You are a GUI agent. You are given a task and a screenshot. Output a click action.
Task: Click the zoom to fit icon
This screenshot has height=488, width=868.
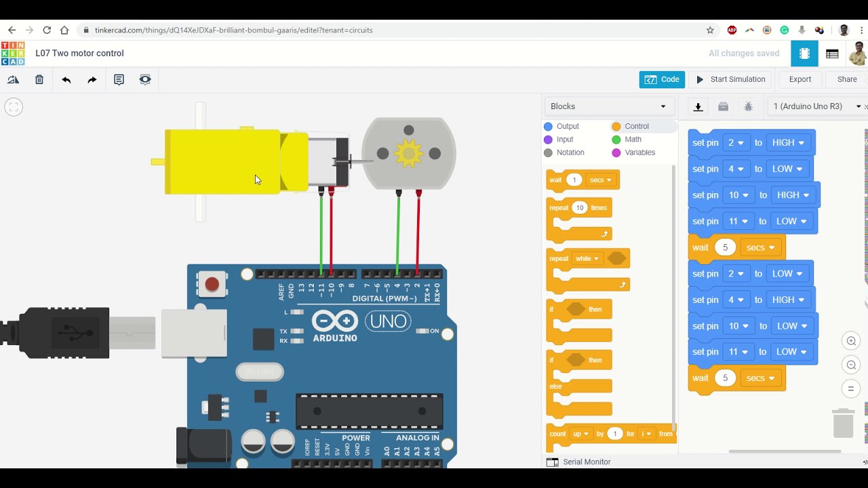[14, 106]
